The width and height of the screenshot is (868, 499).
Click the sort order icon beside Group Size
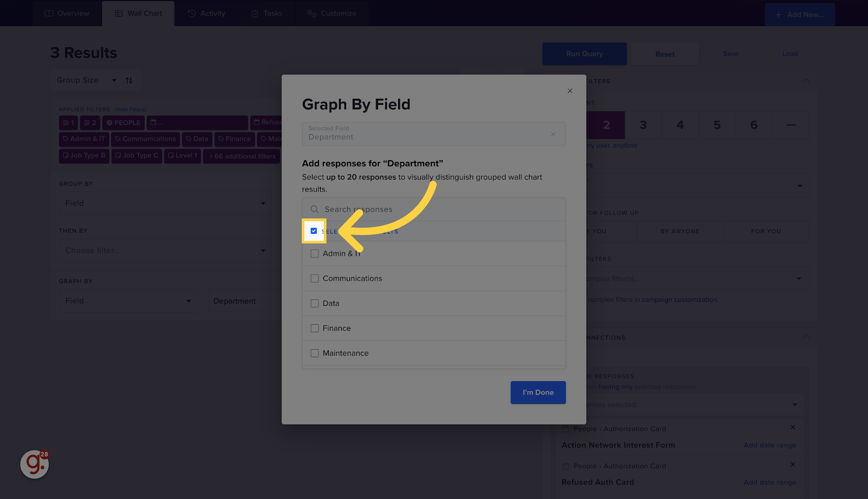tap(129, 80)
